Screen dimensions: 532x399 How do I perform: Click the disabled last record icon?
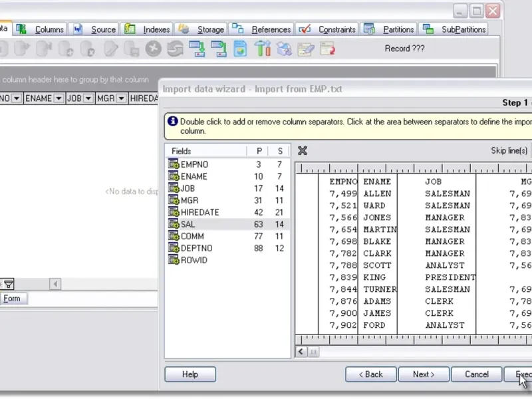pyautogui.click(x=44, y=49)
